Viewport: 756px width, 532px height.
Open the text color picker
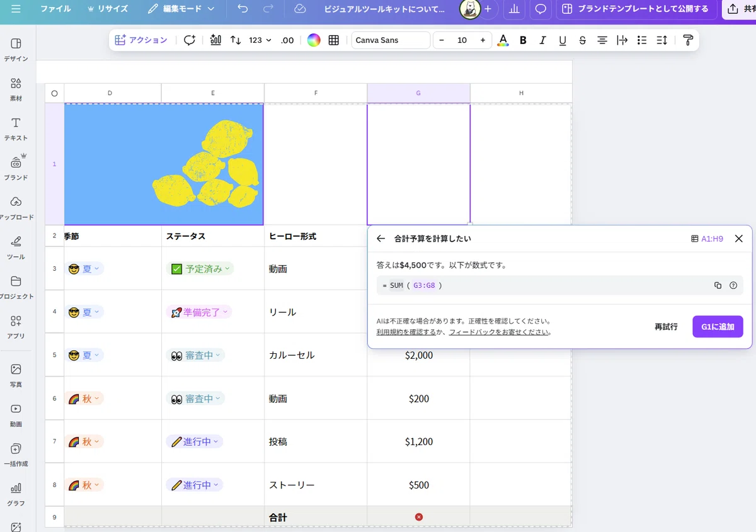503,40
